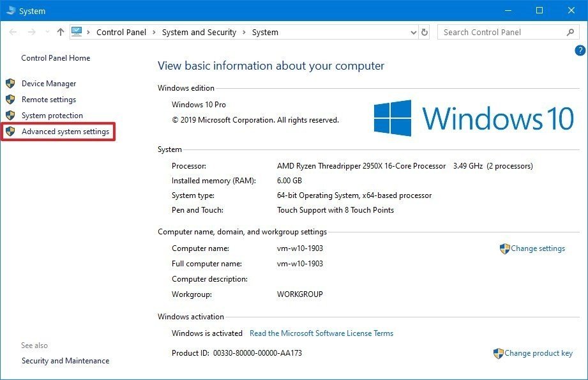588x380 pixels.
Task: Click the computer icon in the address bar
Action: [77, 31]
